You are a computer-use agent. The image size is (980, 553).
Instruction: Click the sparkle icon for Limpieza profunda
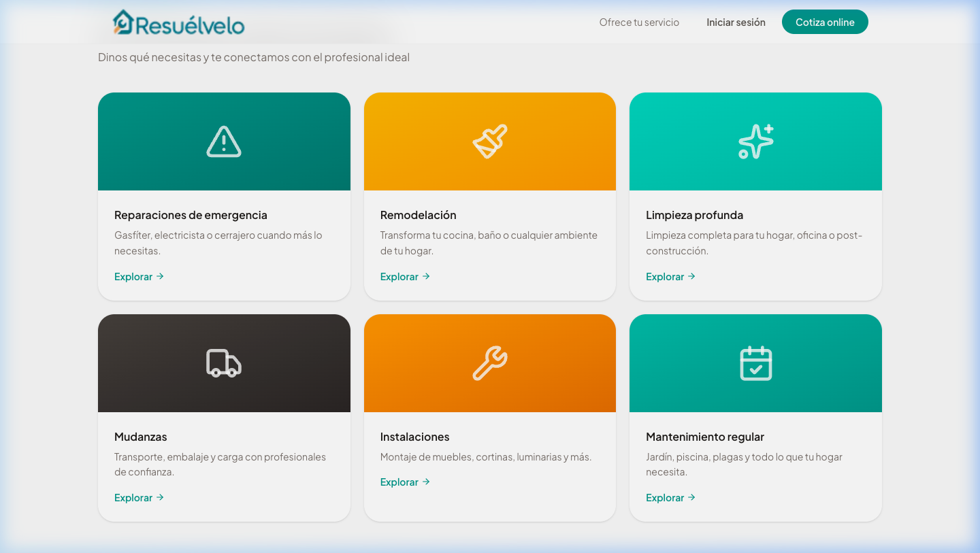pyautogui.click(x=755, y=141)
